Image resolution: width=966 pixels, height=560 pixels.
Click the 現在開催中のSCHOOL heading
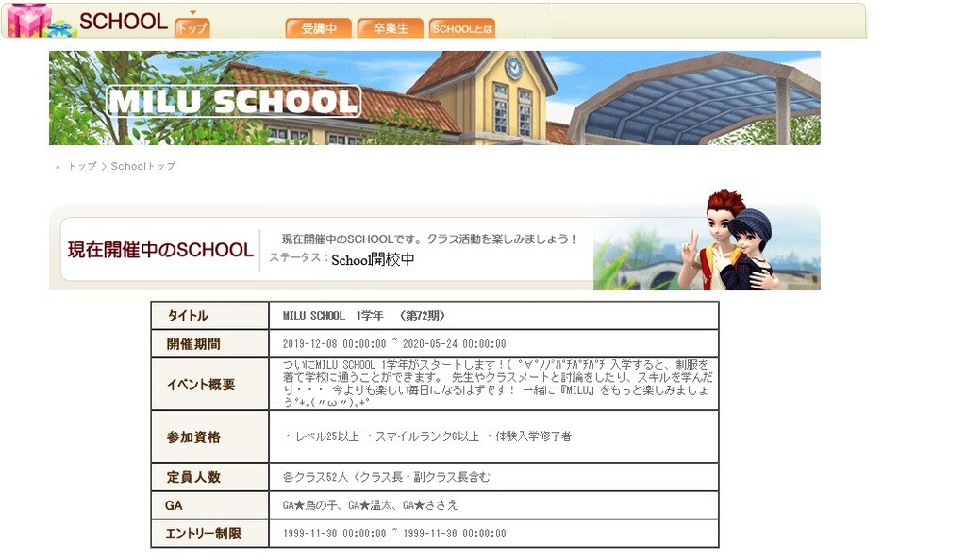click(x=160, y=250)
